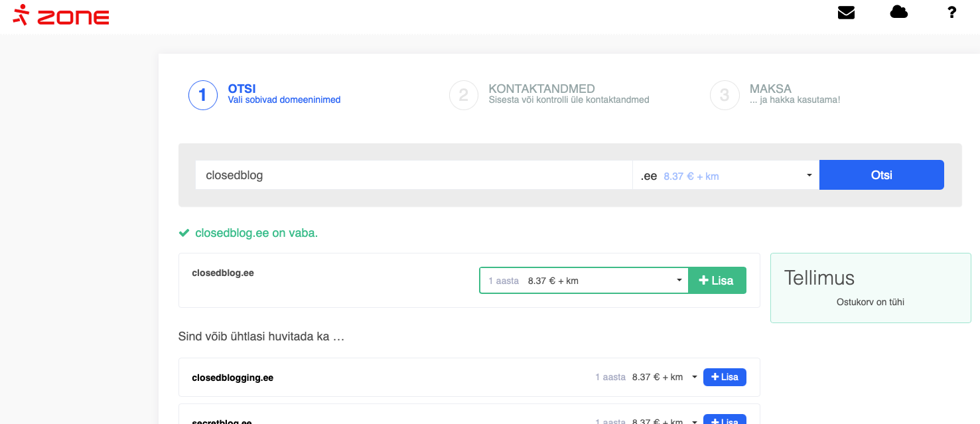The height and width of the screenshot is (424, 980).
Task: Click the question mark help icon
Action: [x=951, y=12]
